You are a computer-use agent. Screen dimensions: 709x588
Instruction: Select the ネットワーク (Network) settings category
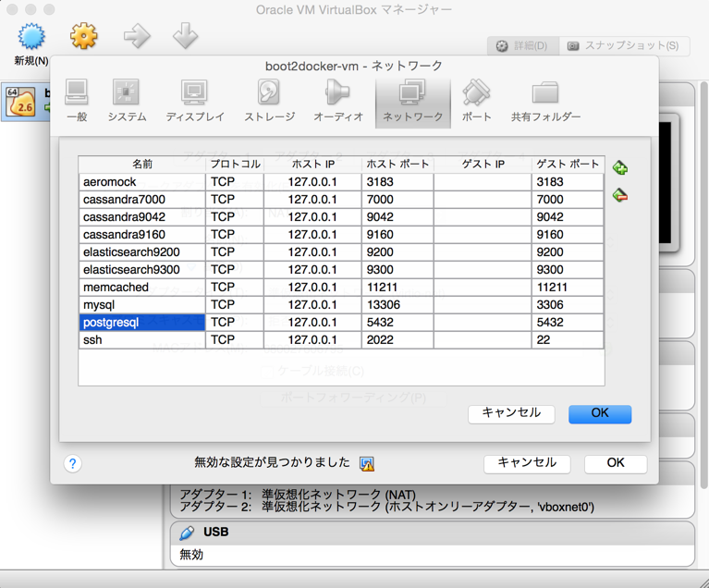pos(413,103)
